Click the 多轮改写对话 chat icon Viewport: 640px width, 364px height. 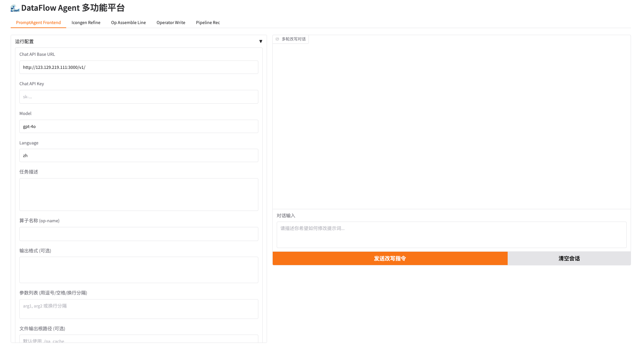[x=277, y=39]
